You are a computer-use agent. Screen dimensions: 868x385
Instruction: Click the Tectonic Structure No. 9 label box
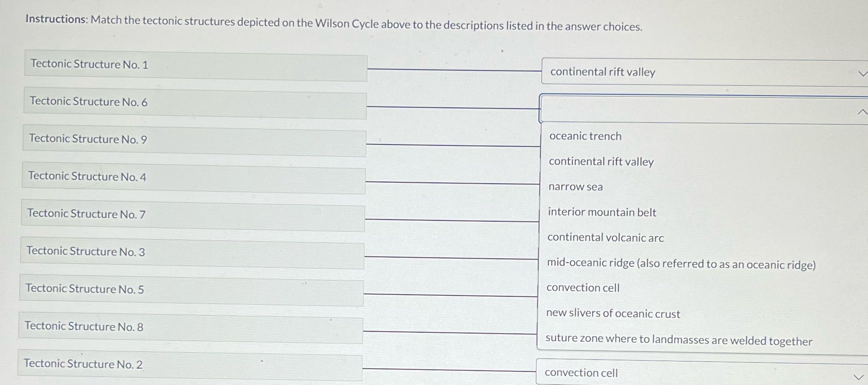194,139
